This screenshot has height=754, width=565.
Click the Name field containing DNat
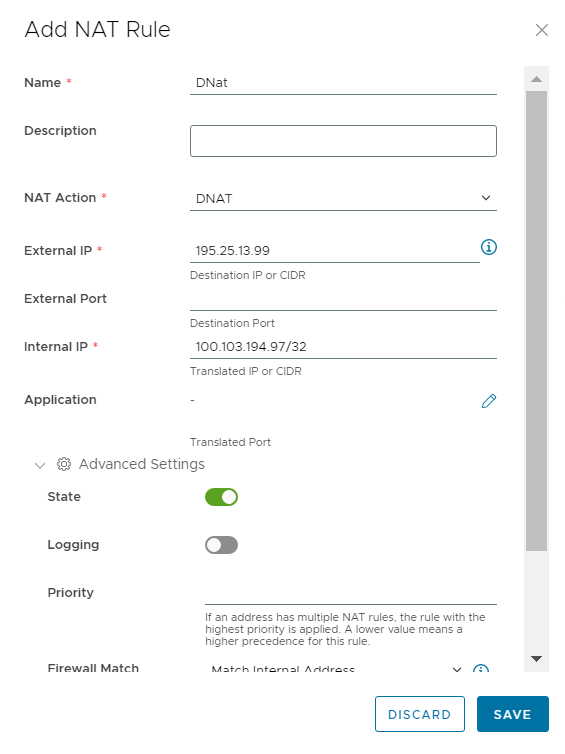tap(343, 83)
